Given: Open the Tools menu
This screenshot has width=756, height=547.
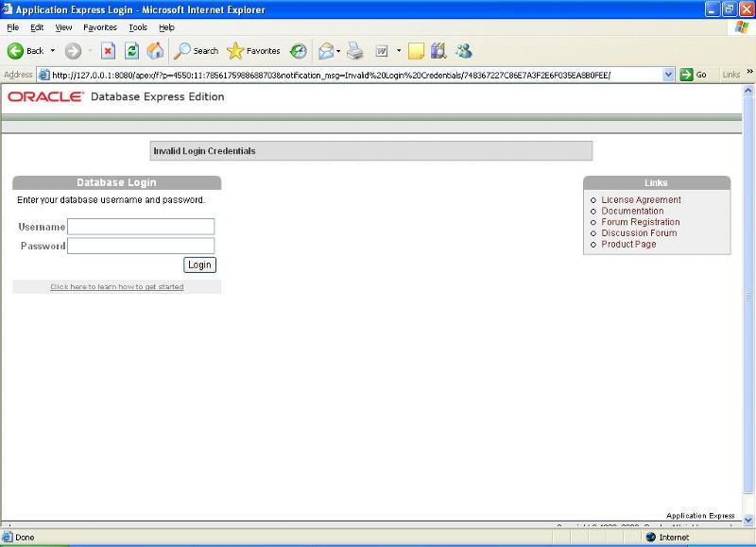Looking at the screenshot, I should pyautogui.click(x=138, y=27).
